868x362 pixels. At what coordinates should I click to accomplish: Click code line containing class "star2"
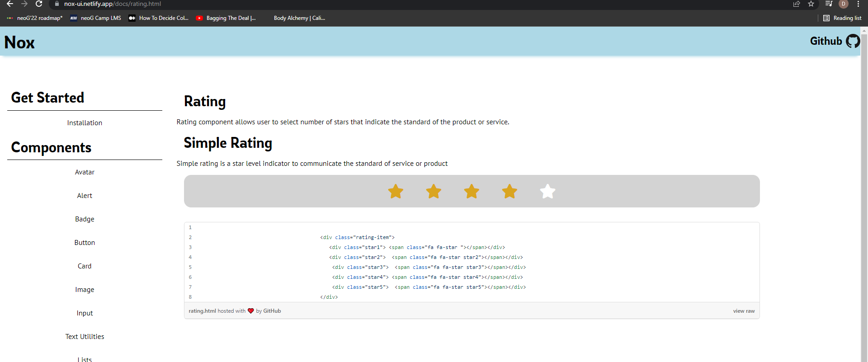(426, 257)
